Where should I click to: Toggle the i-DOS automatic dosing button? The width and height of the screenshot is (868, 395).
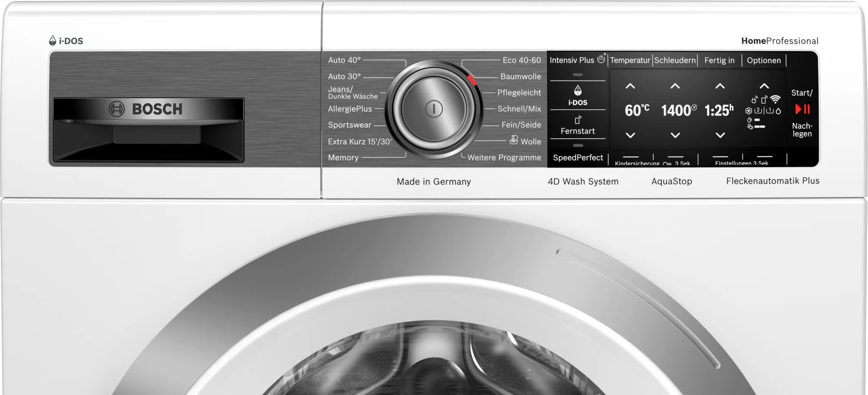578,95
